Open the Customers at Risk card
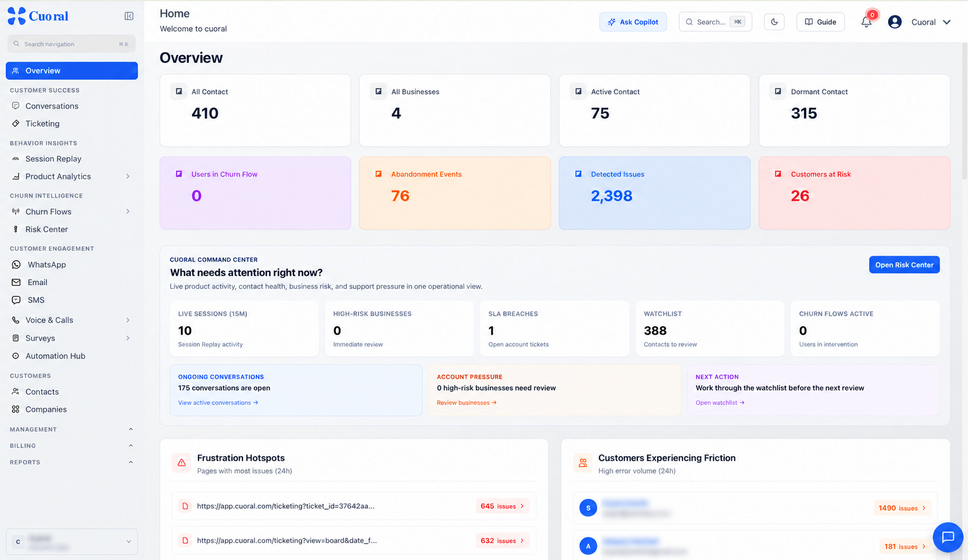 pos(854,193)
